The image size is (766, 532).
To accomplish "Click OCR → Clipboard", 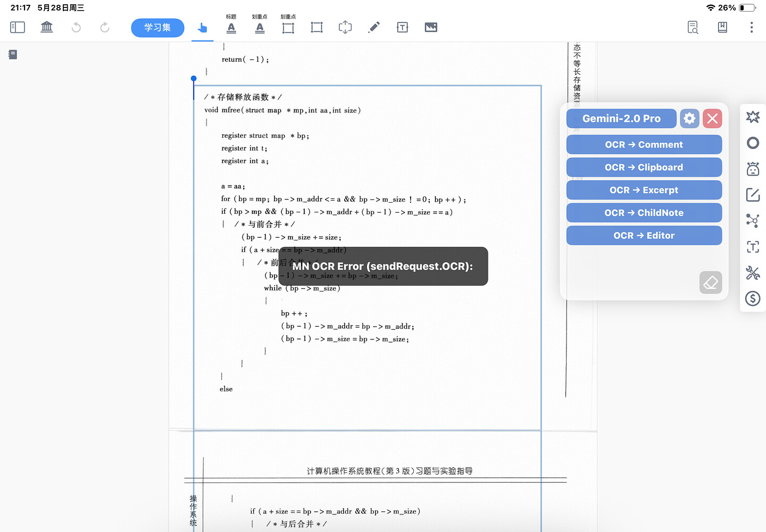I will 644,168.
